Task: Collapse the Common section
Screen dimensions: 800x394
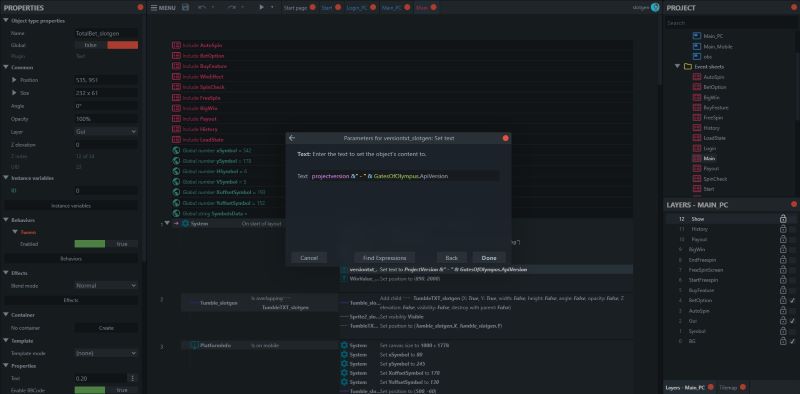Action: tap(6, 67)
